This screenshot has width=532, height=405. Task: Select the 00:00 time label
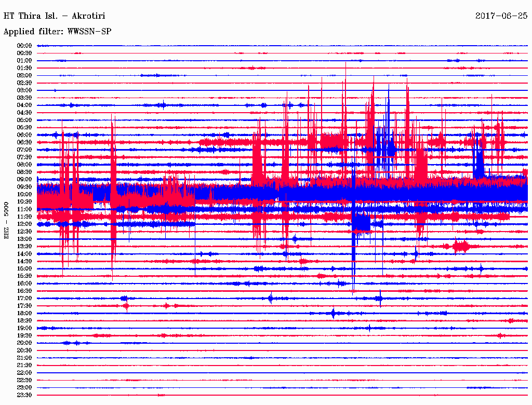pos(24,46)
